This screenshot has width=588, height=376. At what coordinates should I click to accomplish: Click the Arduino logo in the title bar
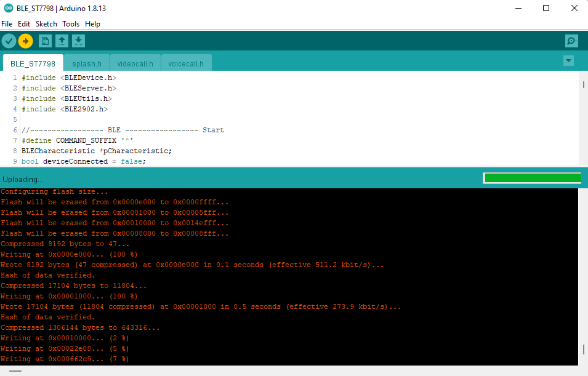pos(7,9)
